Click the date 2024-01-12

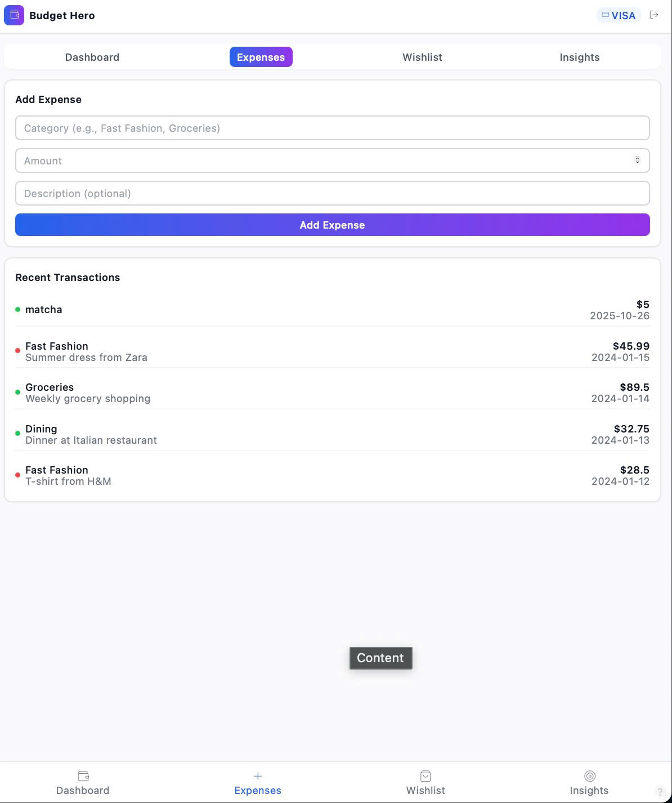click(x=620, y=481)
